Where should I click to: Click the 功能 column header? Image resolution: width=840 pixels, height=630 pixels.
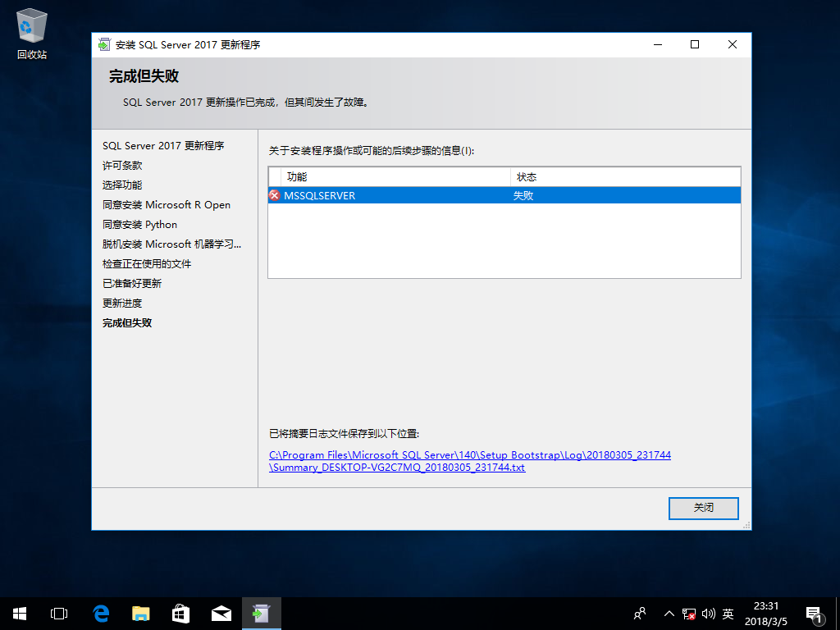pyautogui.click(x=395, y=177)
